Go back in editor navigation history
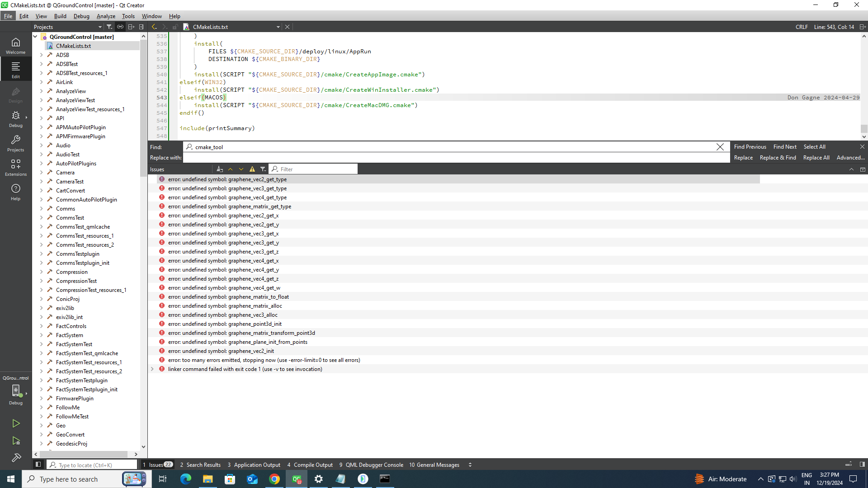 154,27
